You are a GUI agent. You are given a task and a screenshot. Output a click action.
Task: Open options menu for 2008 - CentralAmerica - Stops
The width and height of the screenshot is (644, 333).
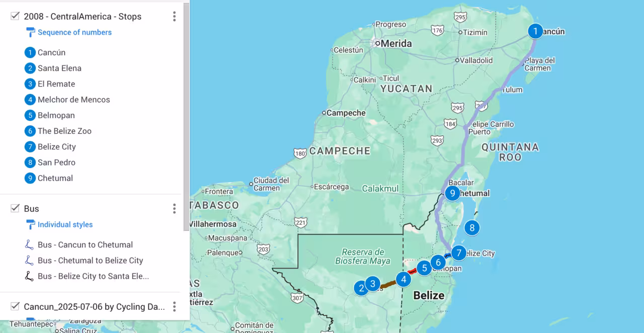tap(174, 17)
